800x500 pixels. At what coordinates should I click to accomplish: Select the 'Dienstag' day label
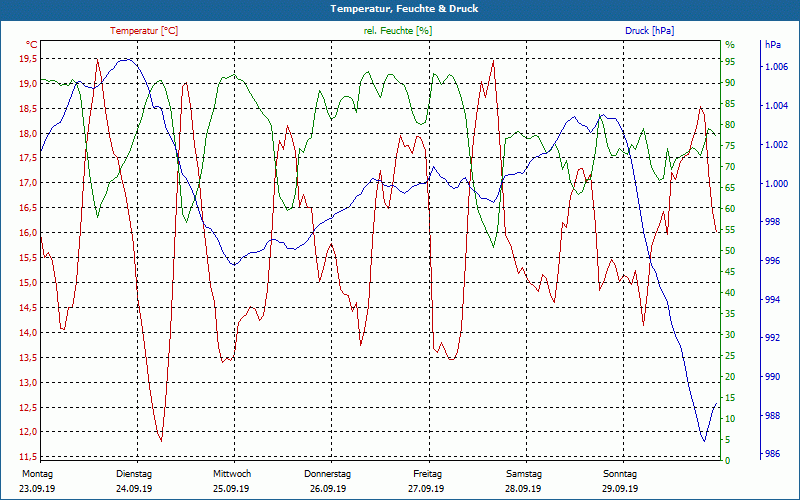coord(134,474)
